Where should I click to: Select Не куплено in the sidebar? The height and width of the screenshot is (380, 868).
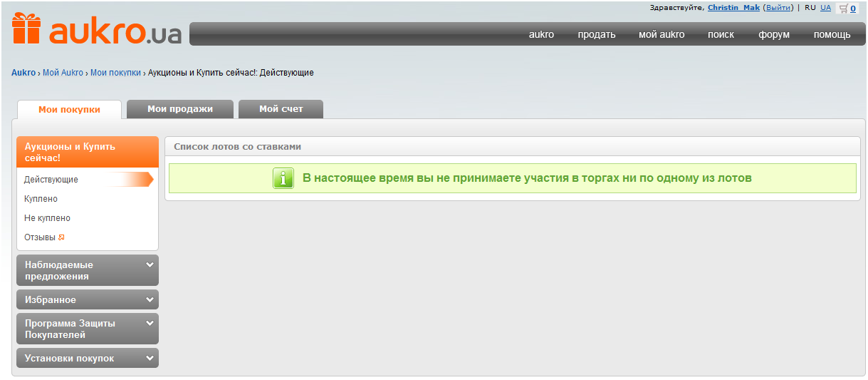(x=47, y=218)
